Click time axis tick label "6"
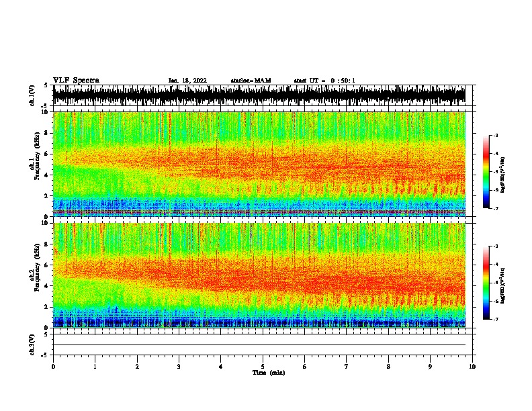 [304, 367]
